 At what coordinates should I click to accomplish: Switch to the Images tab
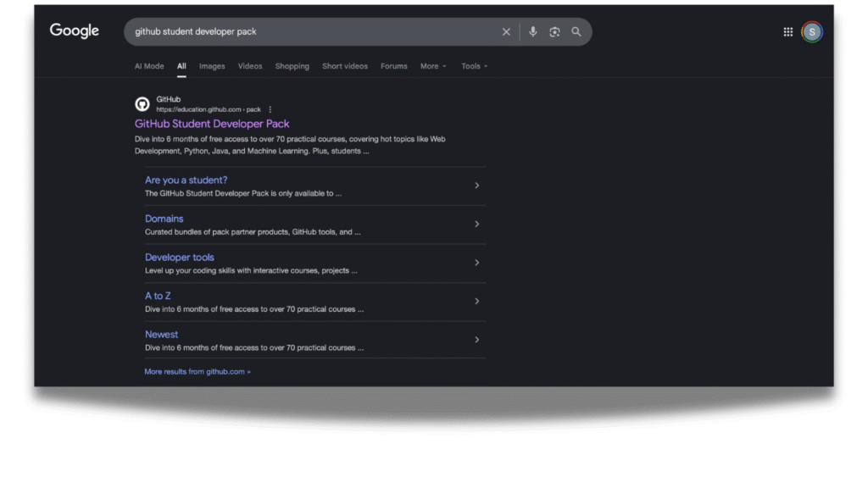click(x=212, y=66)
